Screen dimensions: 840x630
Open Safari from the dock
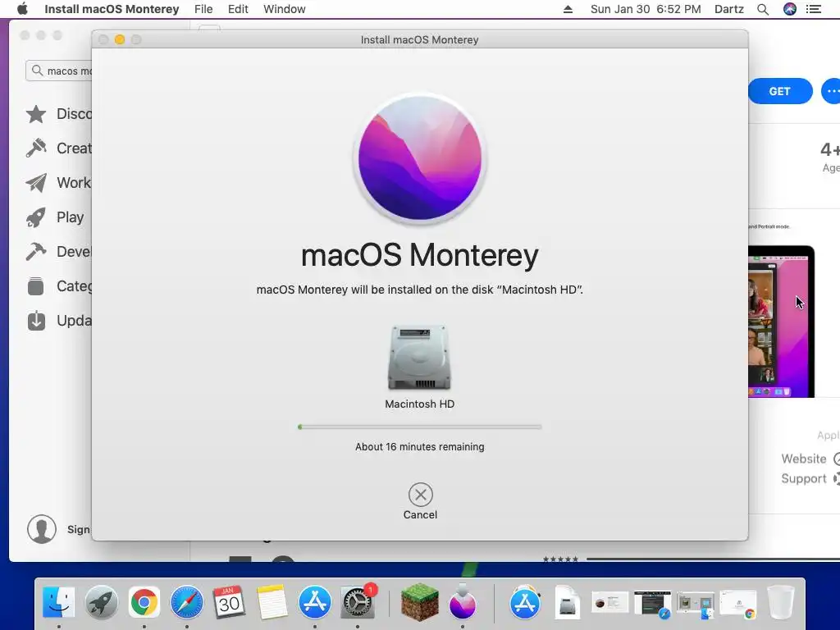pyautogui.click(x=186, y=603)
